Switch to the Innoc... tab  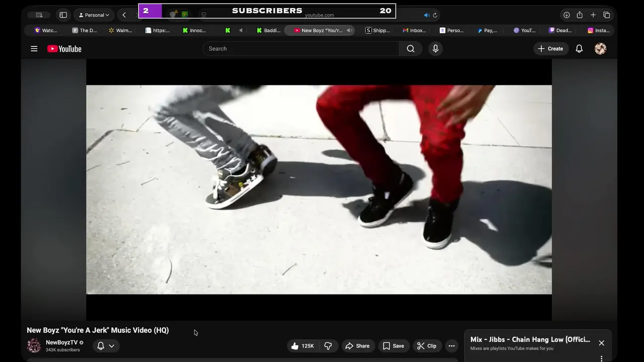point(194,31)
